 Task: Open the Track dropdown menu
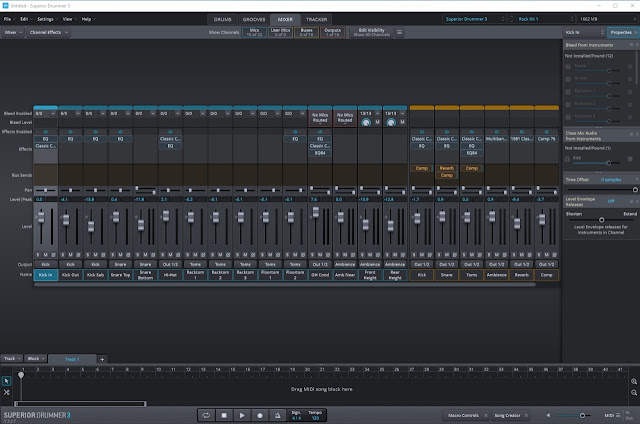coord(12,359)
